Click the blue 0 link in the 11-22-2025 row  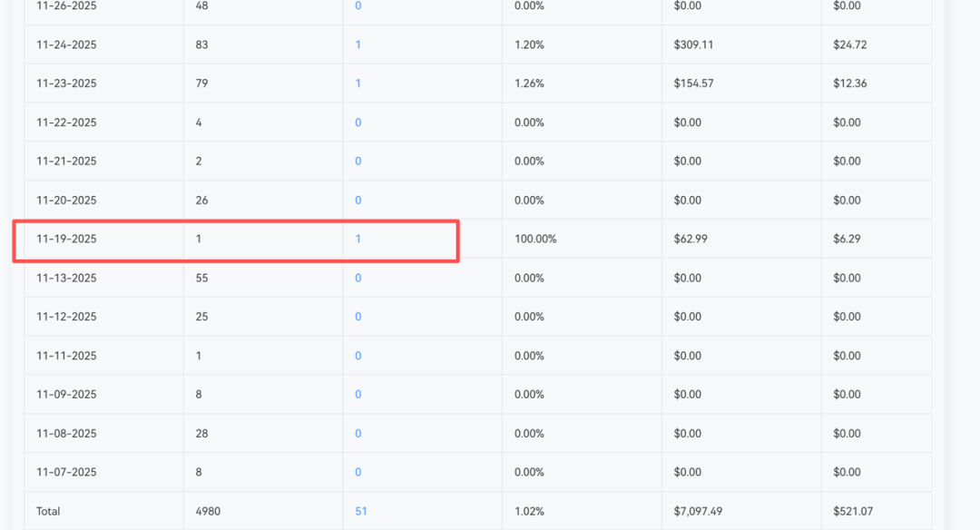358,123
